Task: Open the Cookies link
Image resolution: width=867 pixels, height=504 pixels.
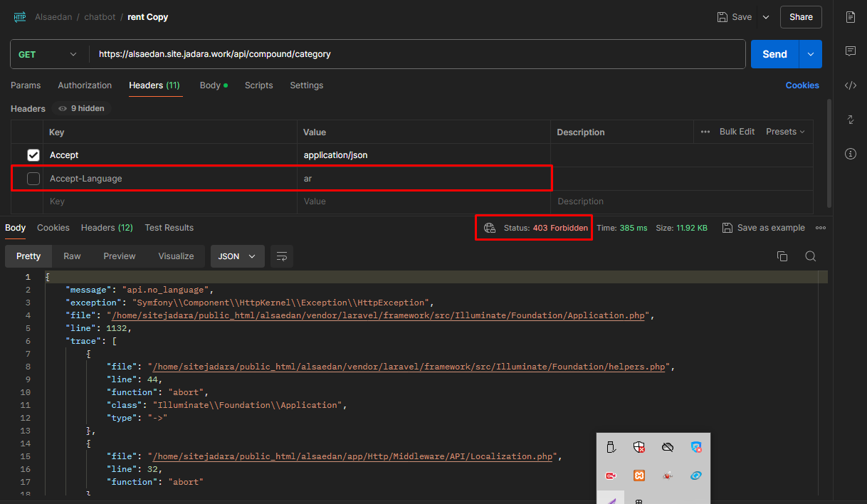Action: tap(802, 85)
